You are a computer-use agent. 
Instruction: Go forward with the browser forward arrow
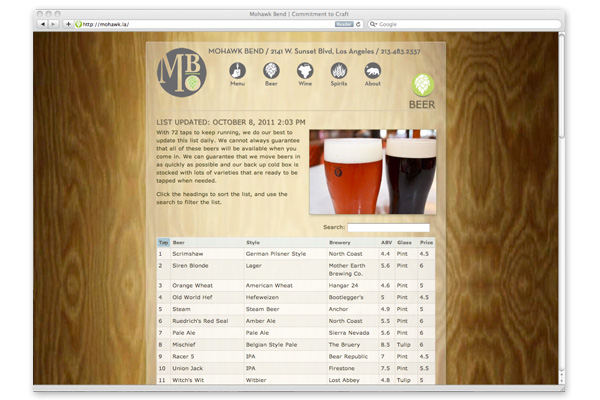53,24
